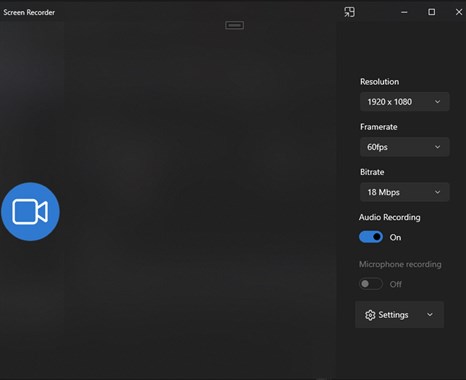Click the chevron arrow in Resolution box
This screenshot has width=466, height=380.
click(x=437, y=102)
